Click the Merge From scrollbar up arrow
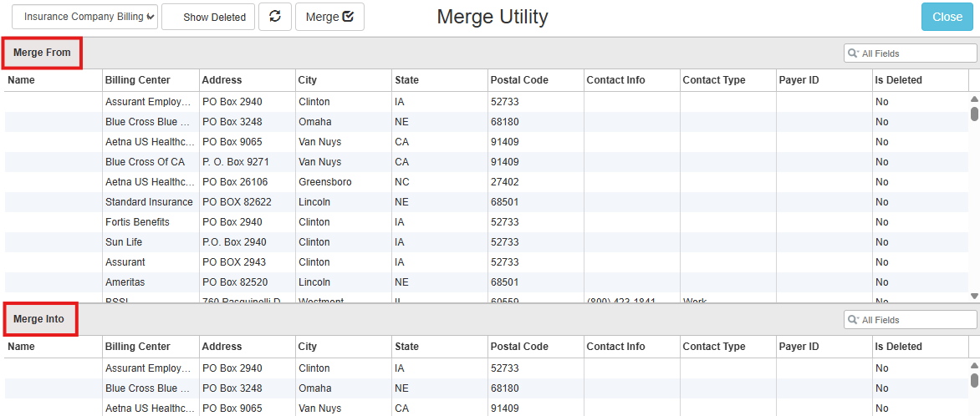980x416 pixels. (974, 99)
